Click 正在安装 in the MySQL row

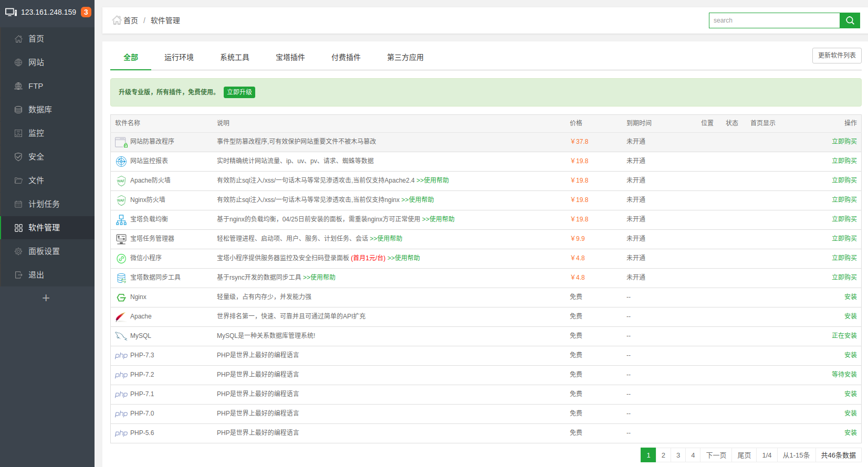(844, 336)
